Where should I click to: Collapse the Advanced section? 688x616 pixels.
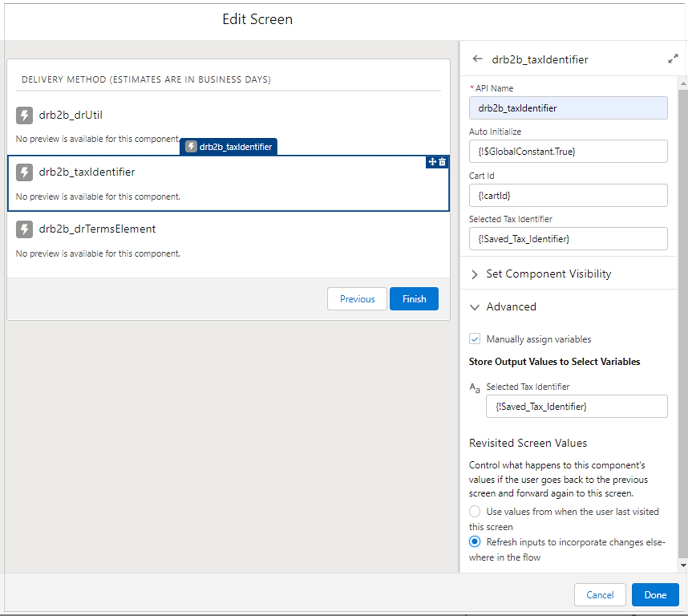click(474, 307)
